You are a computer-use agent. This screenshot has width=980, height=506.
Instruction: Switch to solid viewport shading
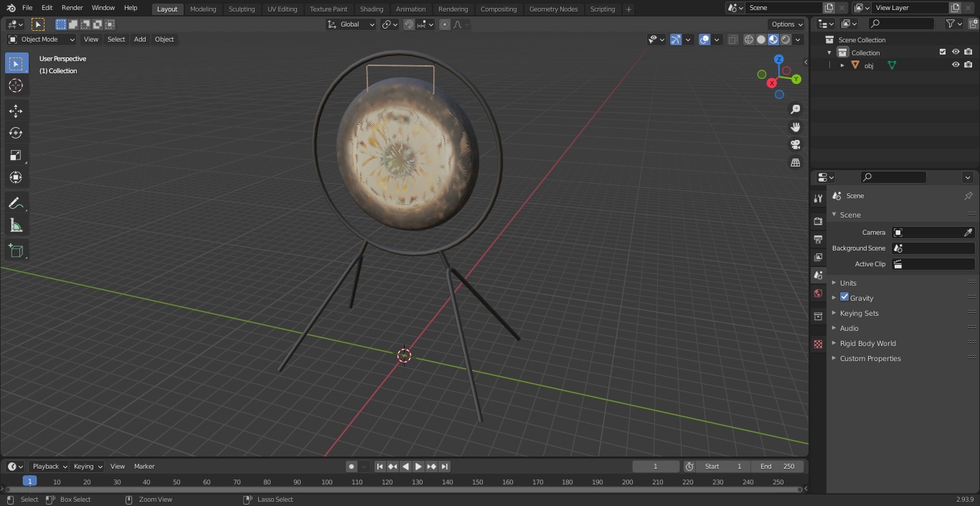(761, 39)
